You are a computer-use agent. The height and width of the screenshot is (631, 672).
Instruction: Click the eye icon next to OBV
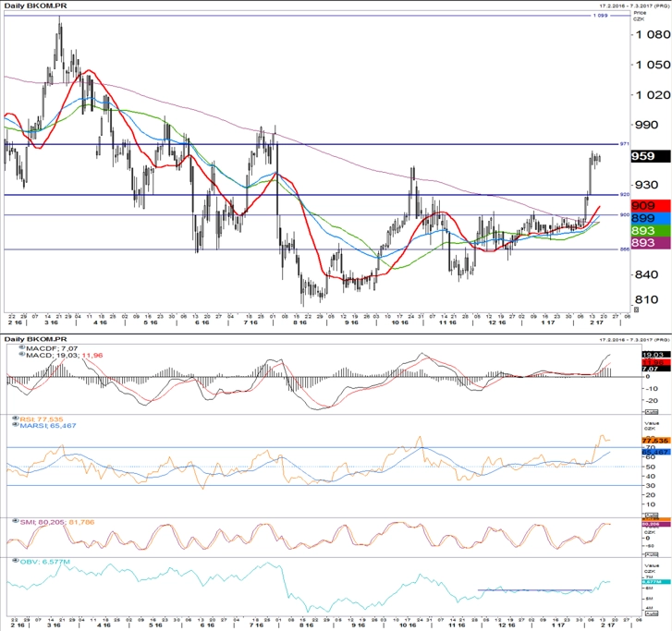click(x=16, y=561)
